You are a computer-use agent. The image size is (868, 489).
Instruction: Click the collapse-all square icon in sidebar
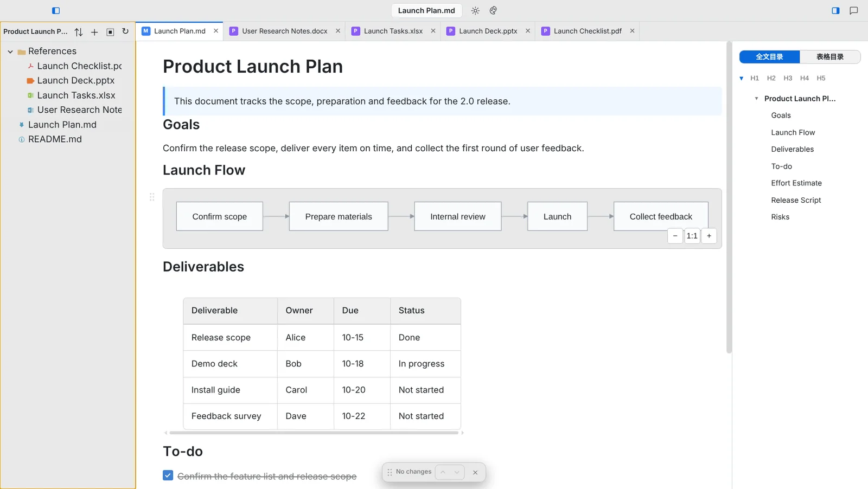(110, 32)
